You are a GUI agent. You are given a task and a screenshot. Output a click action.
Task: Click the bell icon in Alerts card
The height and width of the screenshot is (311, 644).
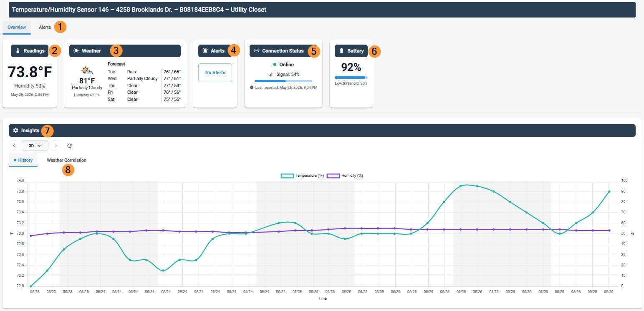point(205,51)
